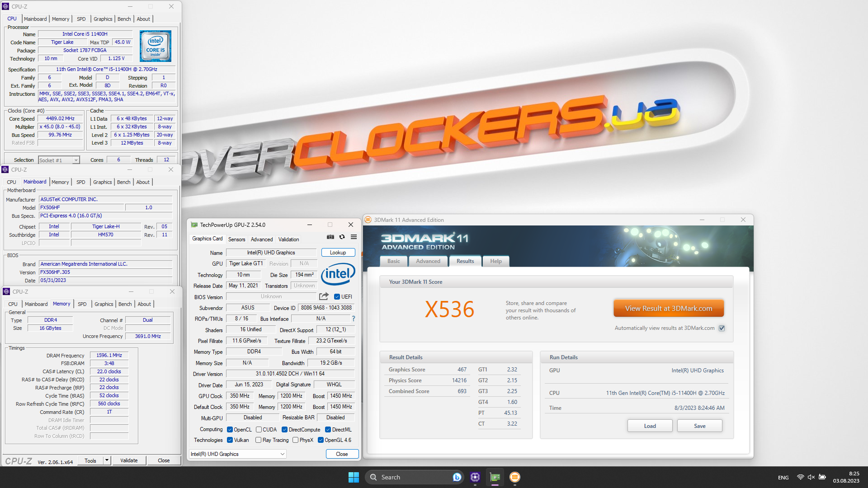Open the GPU selection dropdown in GPU-Z
868x488 pixels.
pyautogui.click(x=238, y=454)
